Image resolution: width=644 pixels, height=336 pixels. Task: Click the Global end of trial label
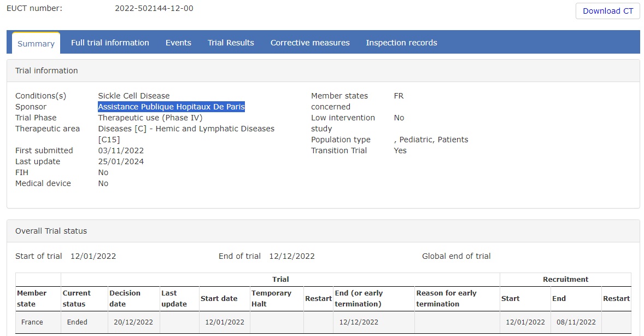[456, 256]
